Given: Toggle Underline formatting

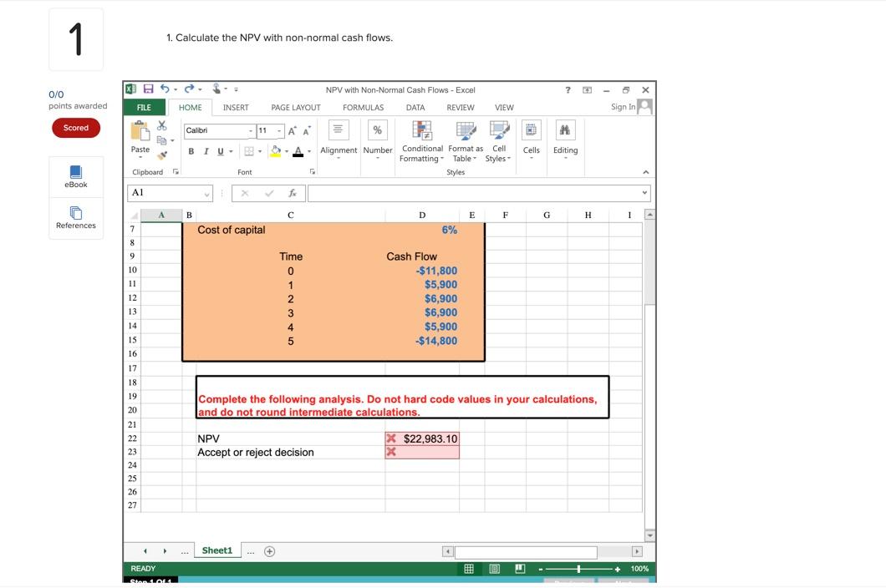Looking at the screenshot, I should 220,151.
